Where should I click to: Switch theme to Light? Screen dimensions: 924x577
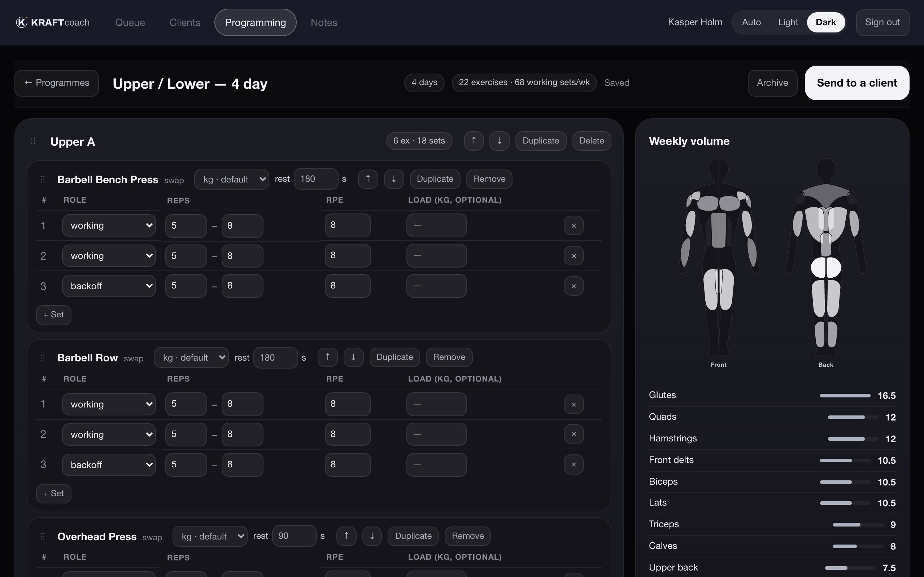pyautogui.click(x=788, y=22)
